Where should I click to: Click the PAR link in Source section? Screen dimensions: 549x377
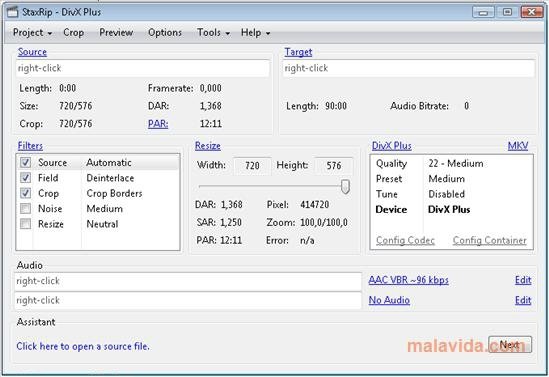pos(158,124)
